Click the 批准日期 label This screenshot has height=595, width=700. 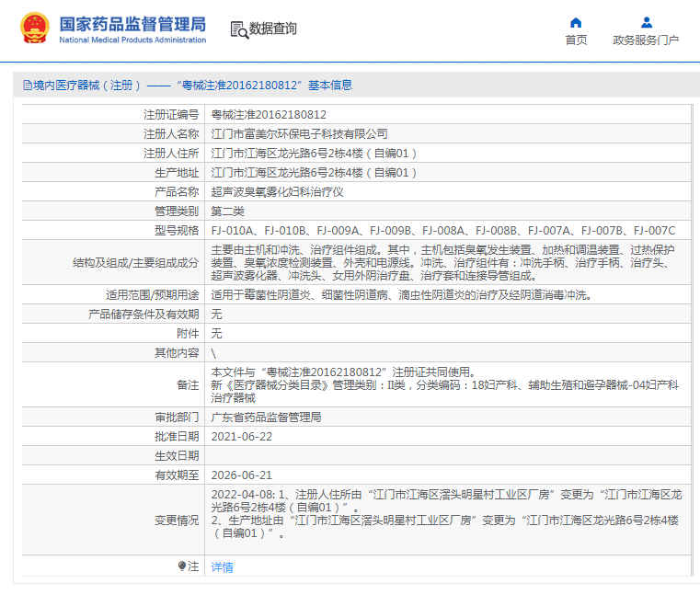177,437
